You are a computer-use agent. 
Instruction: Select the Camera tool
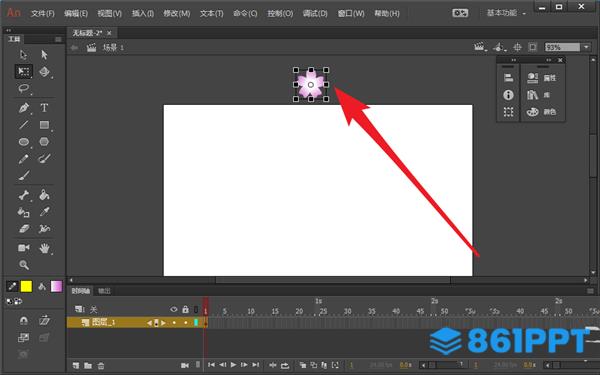[x=24, y=248]
